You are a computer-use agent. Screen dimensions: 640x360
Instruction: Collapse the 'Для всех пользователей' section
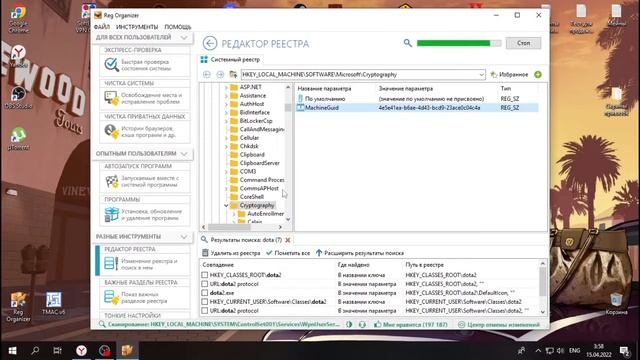[x=184, y=38]
